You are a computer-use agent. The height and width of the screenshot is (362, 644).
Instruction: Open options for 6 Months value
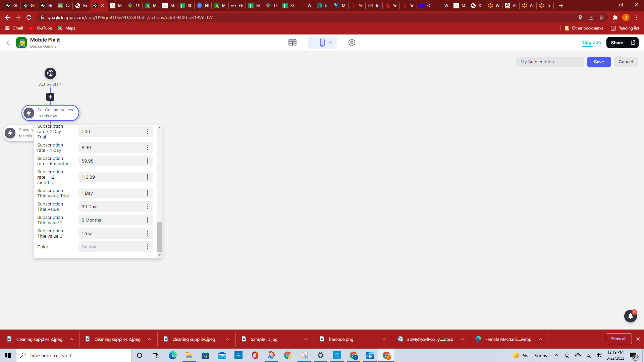coord(147,220)
